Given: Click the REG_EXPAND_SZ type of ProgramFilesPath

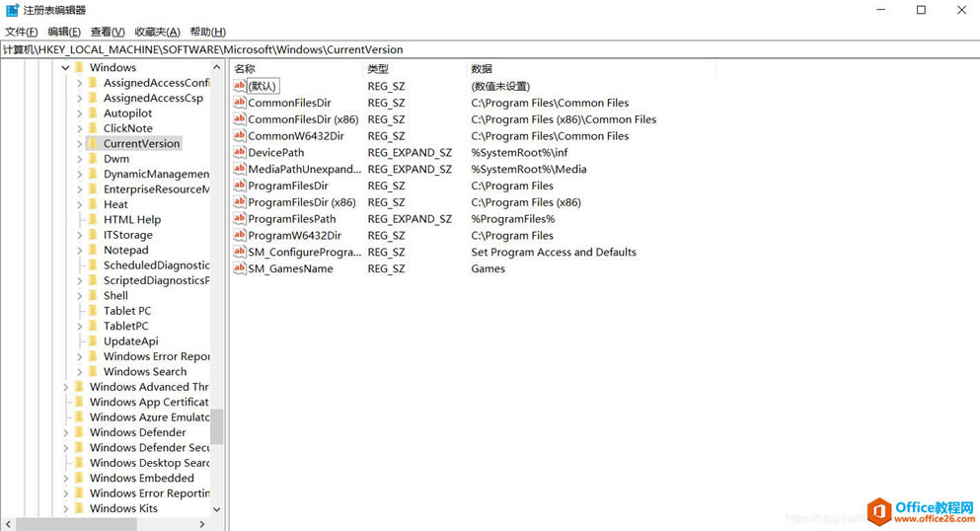Looking at the screenshot, I should [x=410, y=219].
